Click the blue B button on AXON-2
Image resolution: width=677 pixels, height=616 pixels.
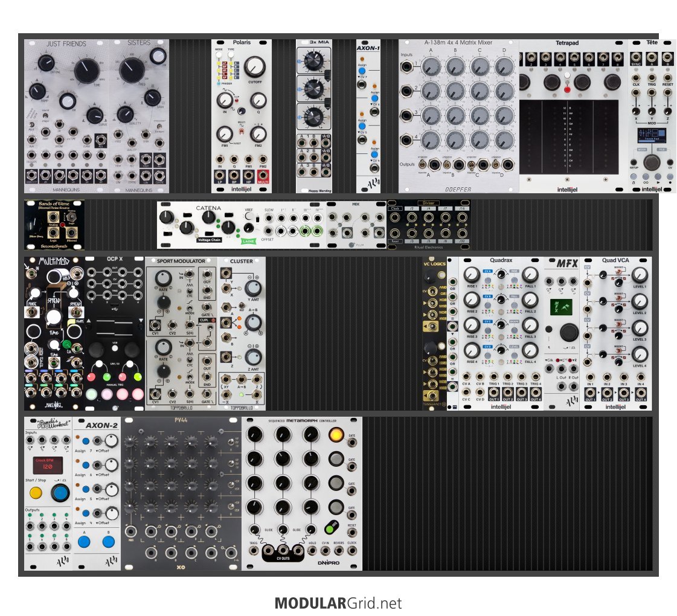[x=109, y=542]
